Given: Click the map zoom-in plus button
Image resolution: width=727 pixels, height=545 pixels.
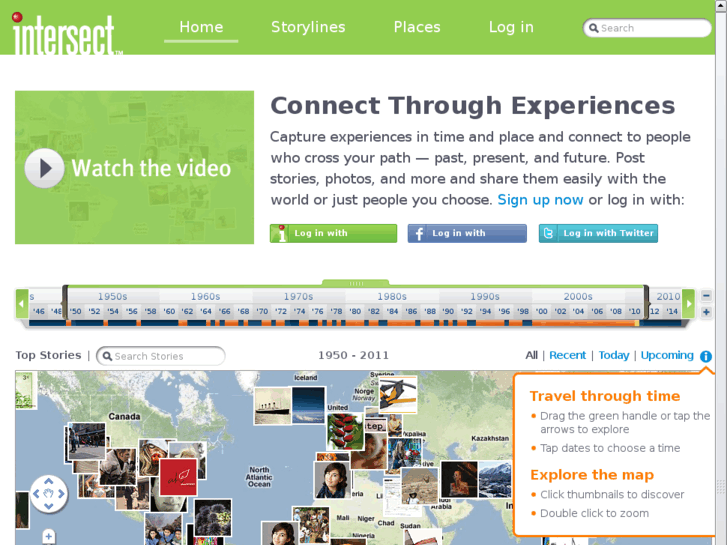Looking at the screenshot, I should coord(48,537).
